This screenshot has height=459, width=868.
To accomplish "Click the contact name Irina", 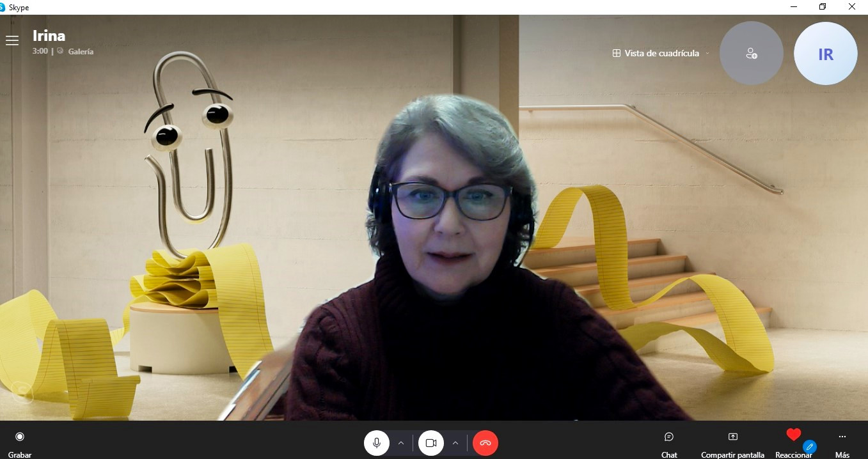I will pyautogui.click(x=49, y=35).
